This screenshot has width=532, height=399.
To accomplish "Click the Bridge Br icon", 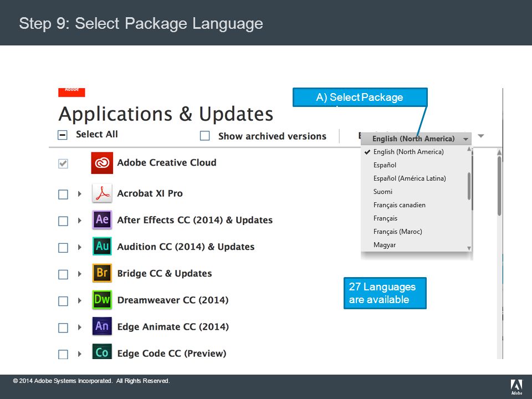I will click(102, 273).
